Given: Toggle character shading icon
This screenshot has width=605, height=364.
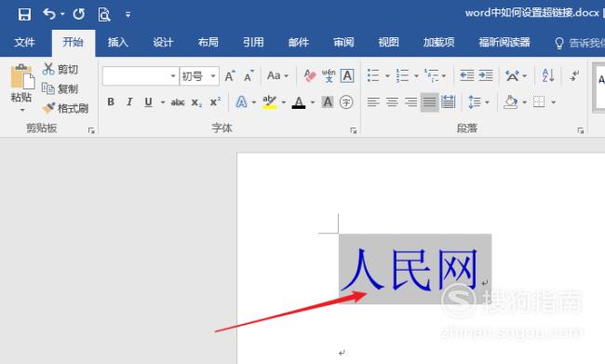Looking at the screenshot, I should point(328,101).
